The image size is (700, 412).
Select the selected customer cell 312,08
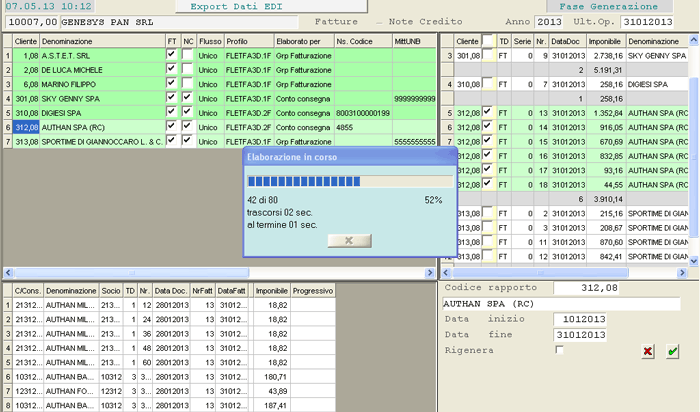pyautogui.click(x=26, y=127)
